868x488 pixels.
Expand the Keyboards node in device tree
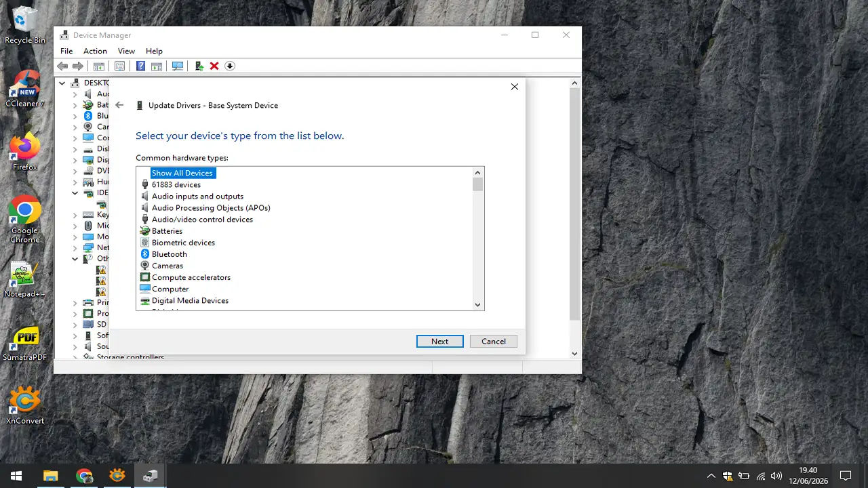tap(75, 215)
